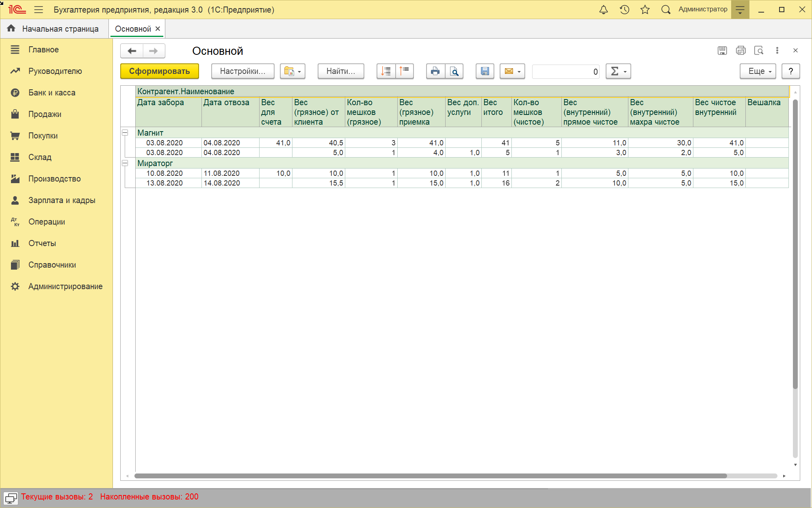Open the sum function dropdown
This screenshot has height=508, width=812.
pyautogui.click(x=618, y=71)
